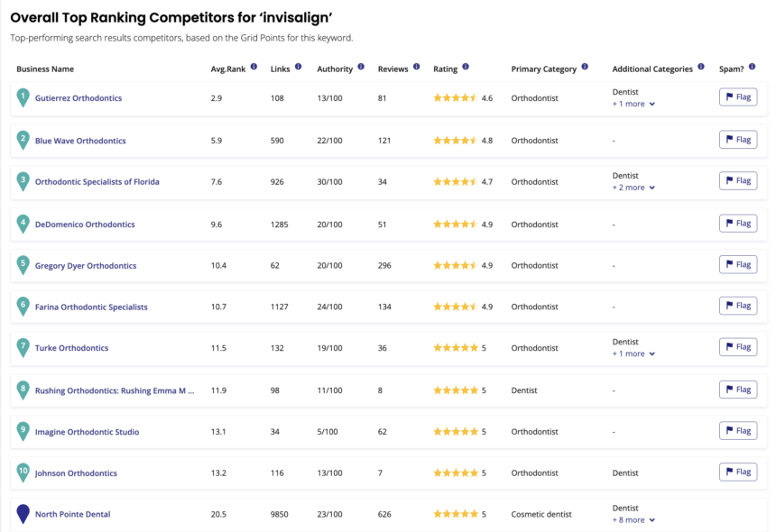776x532 pixels.
Task: Click the Spam? column info icon
Action: (754, 68)
